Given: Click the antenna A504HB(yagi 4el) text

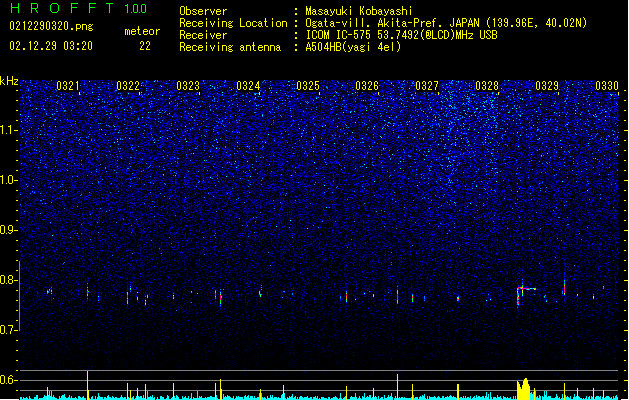Looking at the screenshot, I should pos(353,47).
